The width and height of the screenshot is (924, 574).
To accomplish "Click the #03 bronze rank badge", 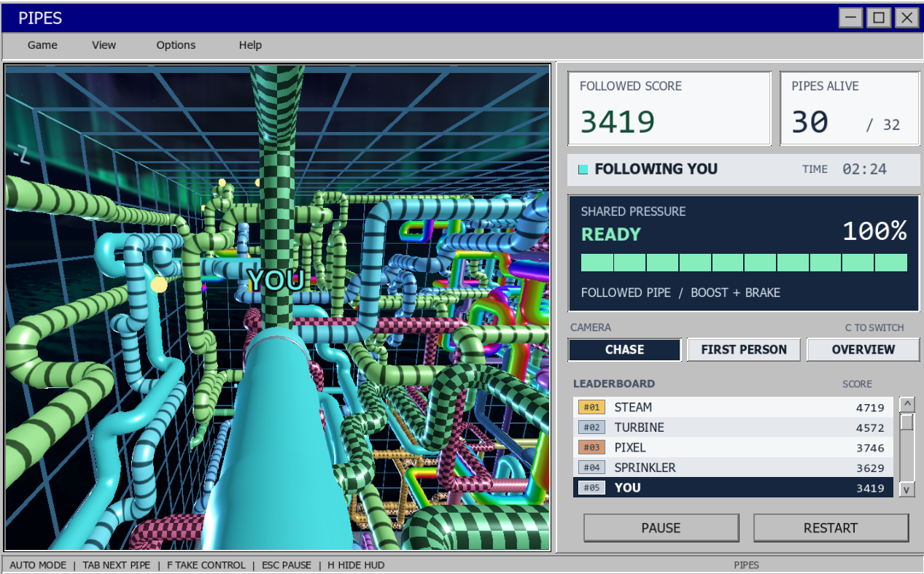I will coord(591,448).
